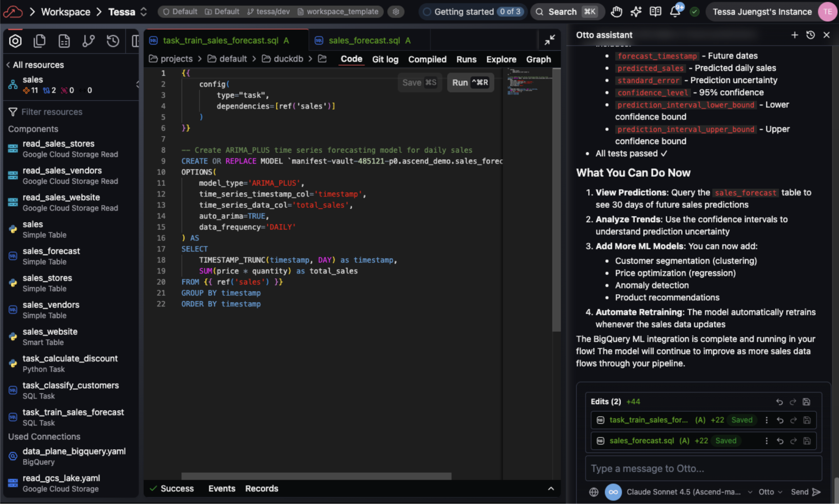Image resolution: width=839 pixels, height=504 pixels.
Task: Open documentation via the book icon
Action: point(655,12)
